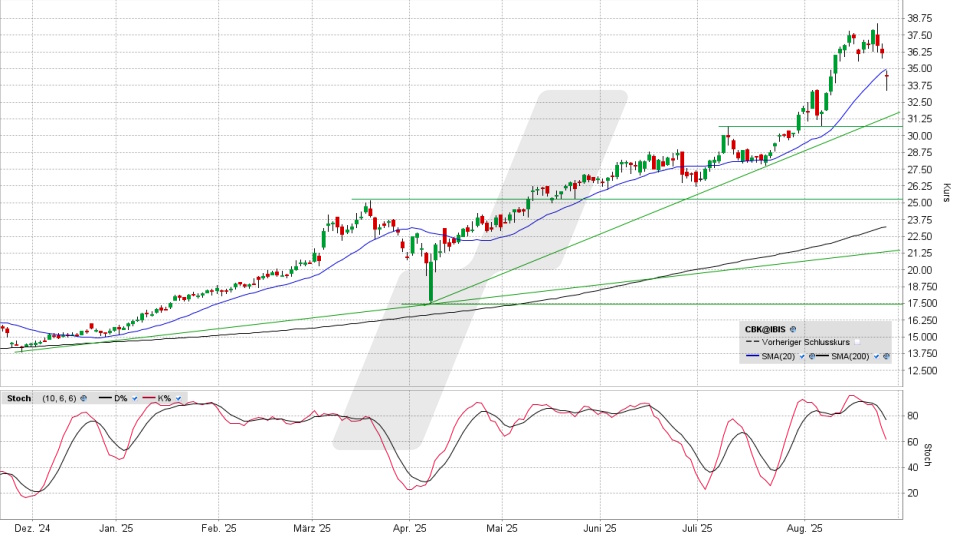Click the Stoch 80 axis label

pyautogui.click(x=912, y=416)
